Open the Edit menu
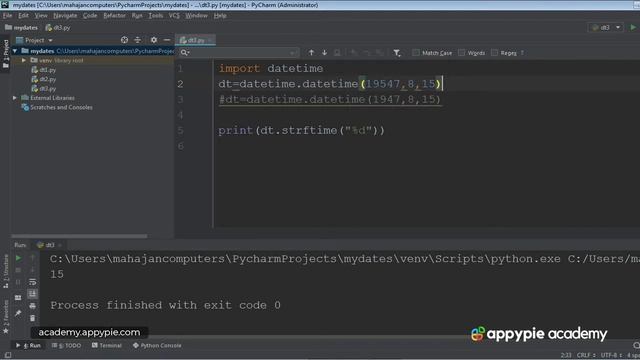The height and width of the screenshot is (360, 640). point(23,16)
